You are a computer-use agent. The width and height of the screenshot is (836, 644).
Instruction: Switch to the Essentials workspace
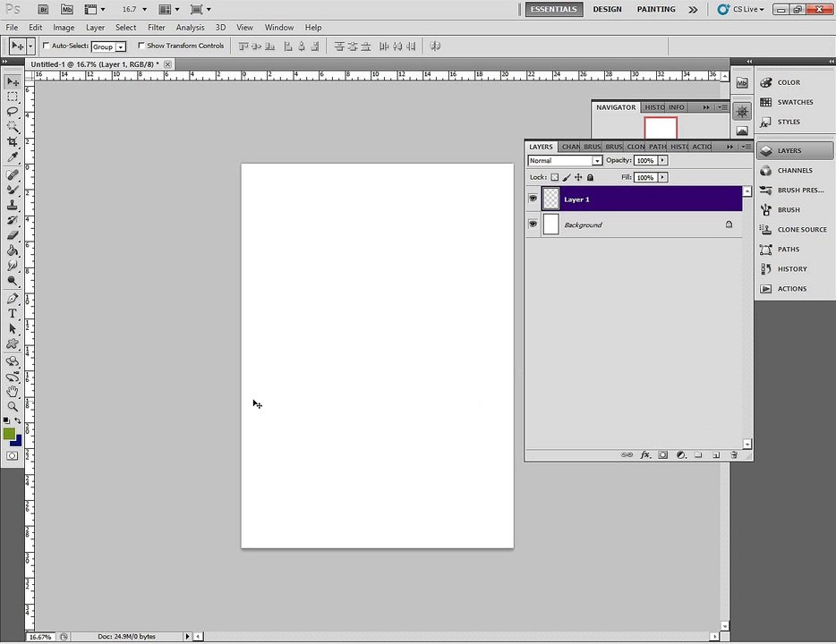pyautogui.click(x=554, y=10)
